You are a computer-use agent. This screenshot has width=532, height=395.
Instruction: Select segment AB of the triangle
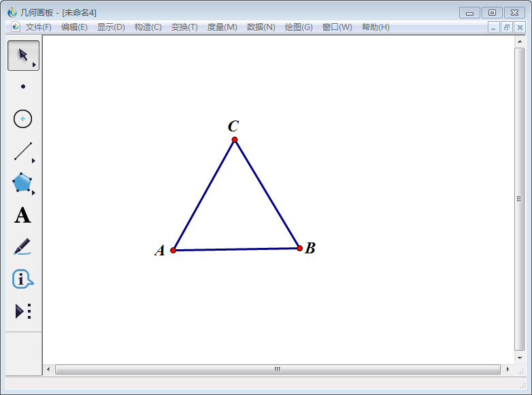click(x=236, y=249)
